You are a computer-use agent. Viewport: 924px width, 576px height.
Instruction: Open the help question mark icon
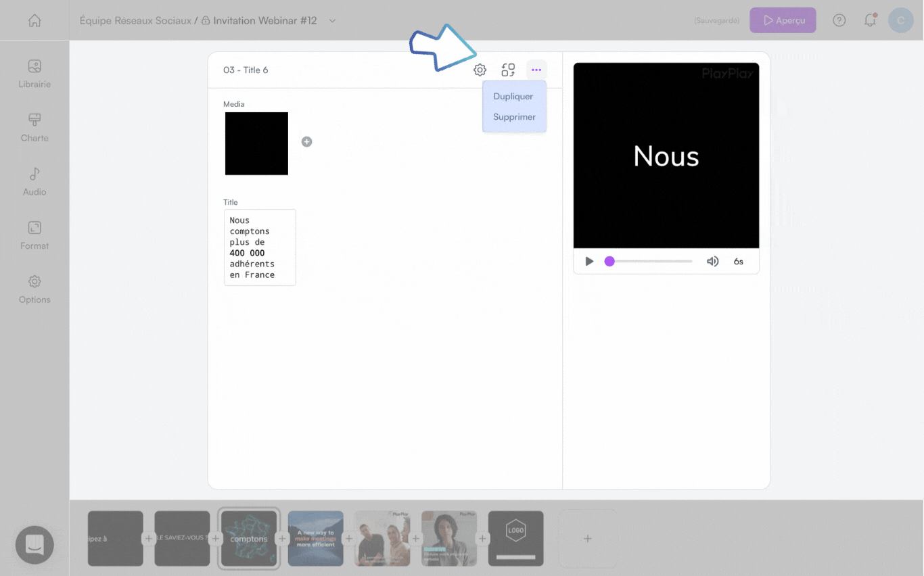click(839, 20)
